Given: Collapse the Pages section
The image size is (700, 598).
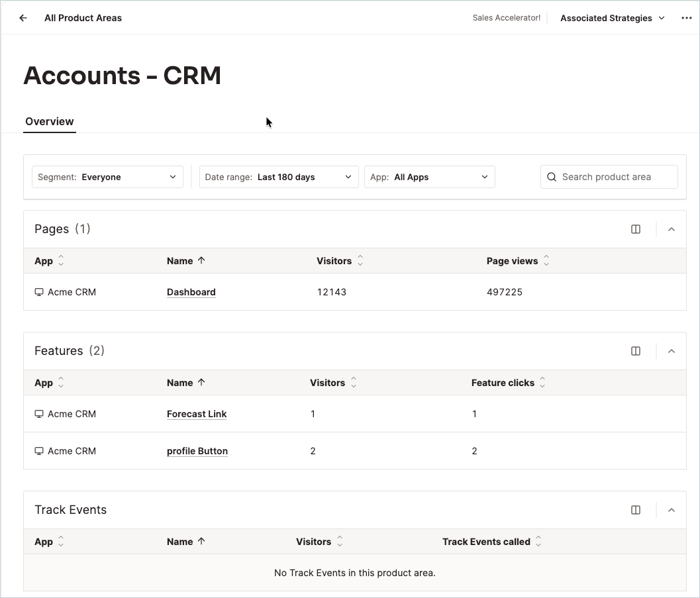Looking at the screenshot, I should [671, 229].
